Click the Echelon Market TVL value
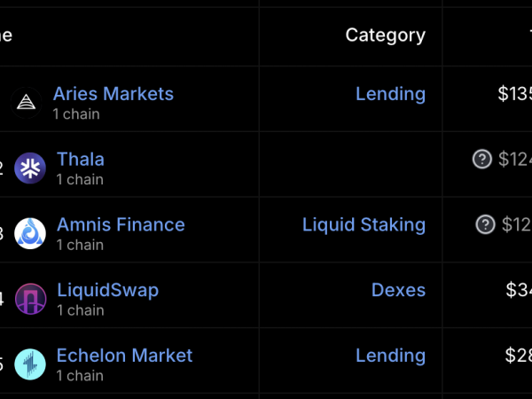Viewport: 532px width, 399px height. coord(519,356)
